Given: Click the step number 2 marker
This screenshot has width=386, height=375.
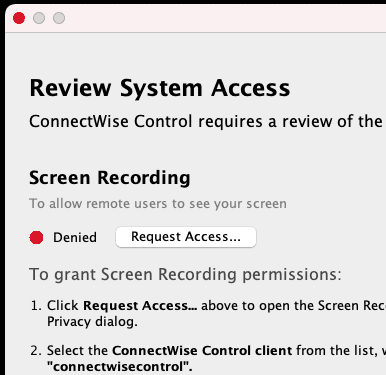Looking at the screenshot, I should coord(36,351).
